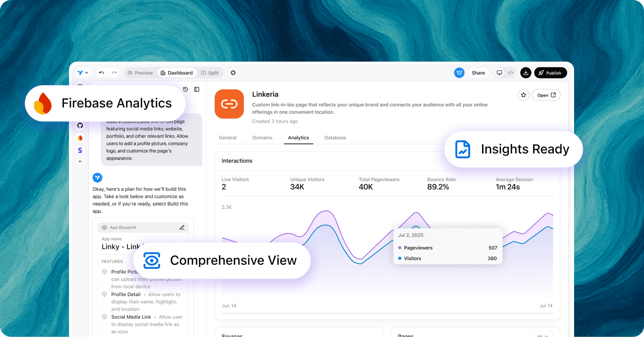Click the 'Profile Detail' feature text
644x337 pixels.
pyautogui.click(x=126, y=294)
